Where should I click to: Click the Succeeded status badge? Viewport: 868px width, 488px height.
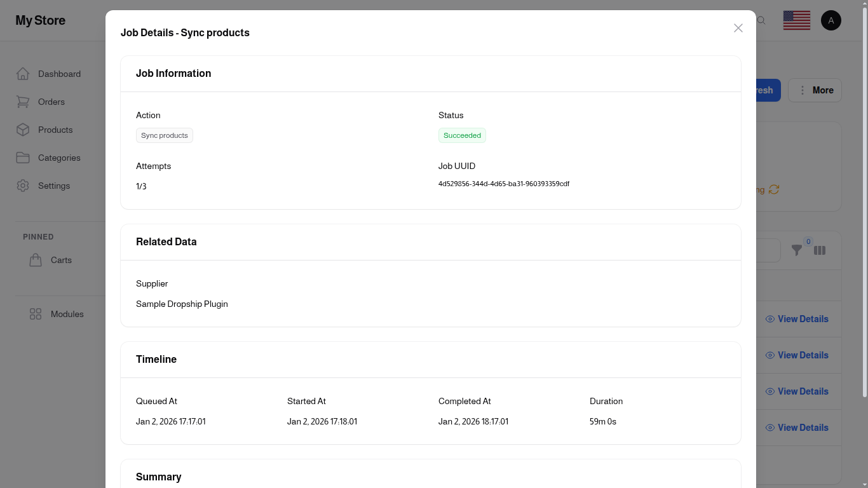(462, 135)
